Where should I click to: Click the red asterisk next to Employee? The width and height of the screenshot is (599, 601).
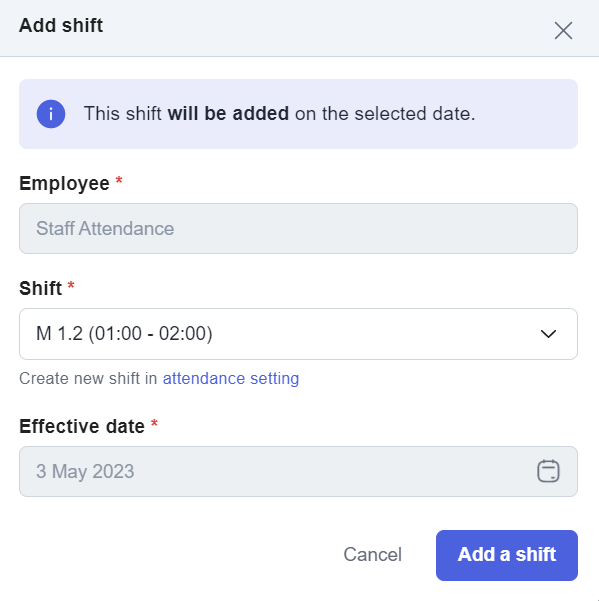tap(119, 180)
